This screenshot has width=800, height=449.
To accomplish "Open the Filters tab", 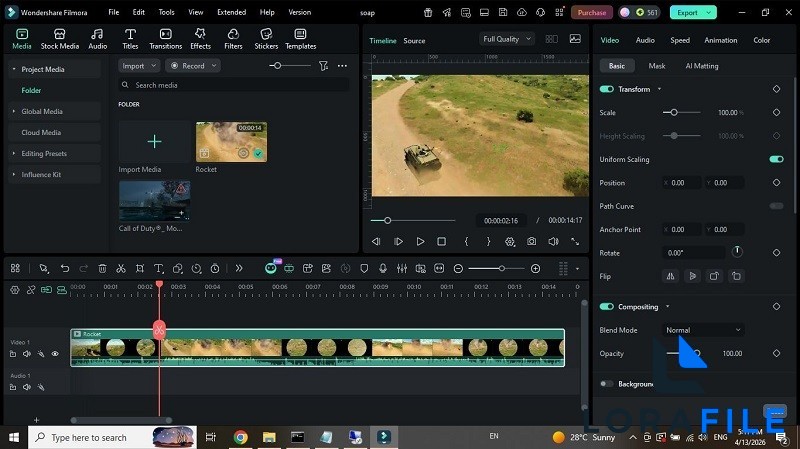I will (x=233, y=39).
